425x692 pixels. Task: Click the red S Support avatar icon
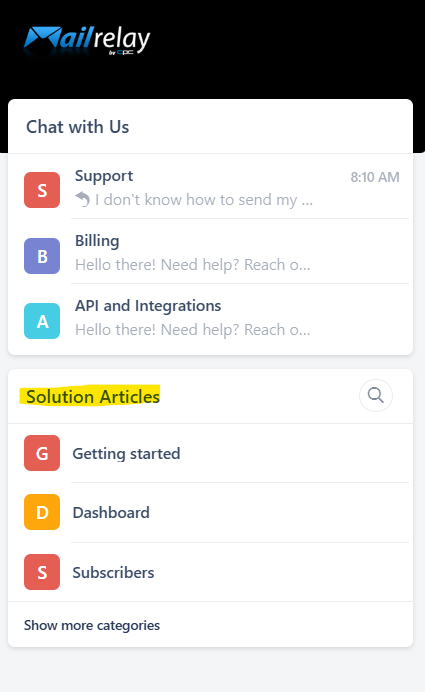(42, 190)
